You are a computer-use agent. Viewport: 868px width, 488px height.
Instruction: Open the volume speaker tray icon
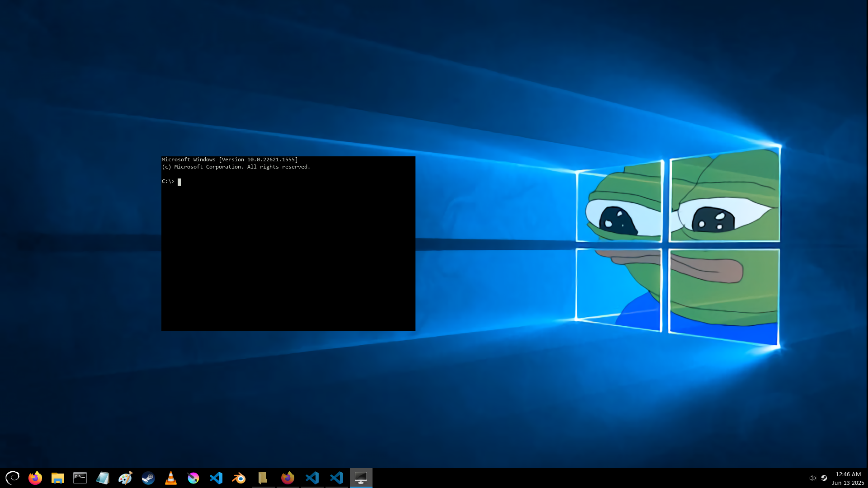[x=812, y=478]
